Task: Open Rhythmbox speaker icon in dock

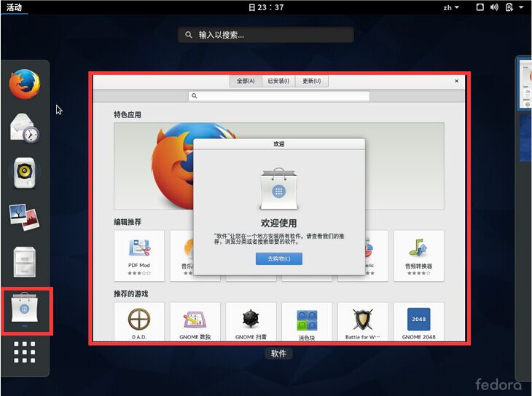Action: coord(25,173)
